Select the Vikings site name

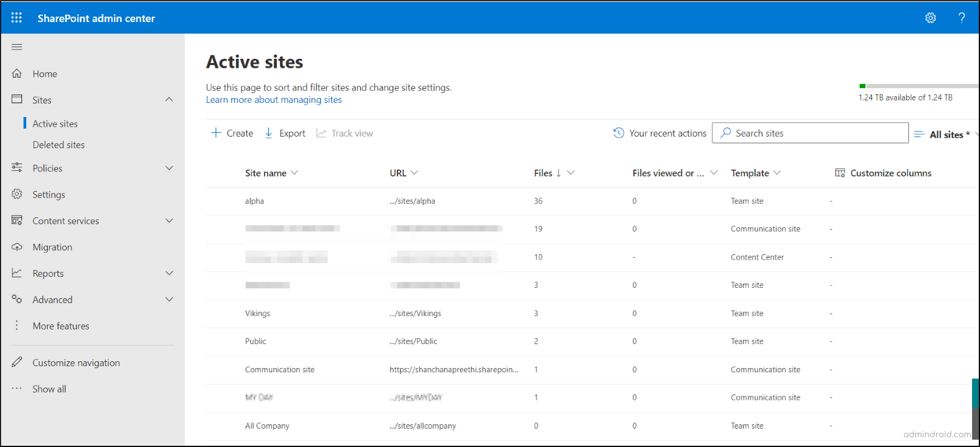[257, 314]
